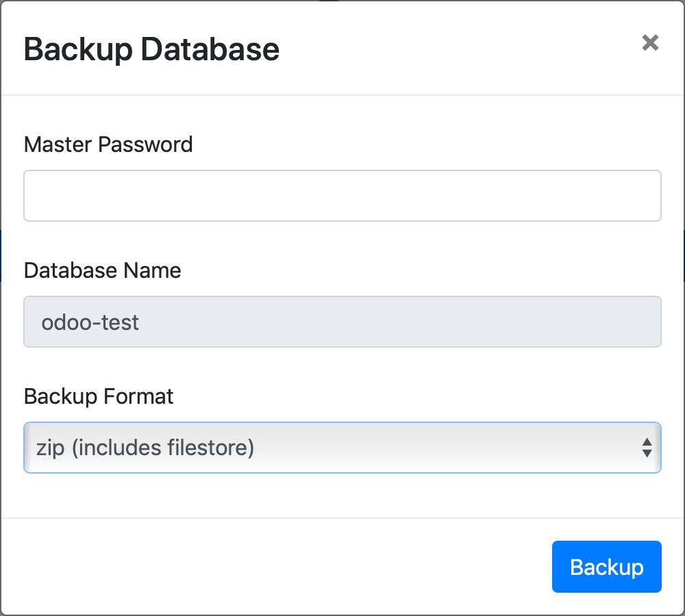This screenshot has height=616, width=685.
Task: Click the up-down arrows of Backup Format
Action: point(647,448)
